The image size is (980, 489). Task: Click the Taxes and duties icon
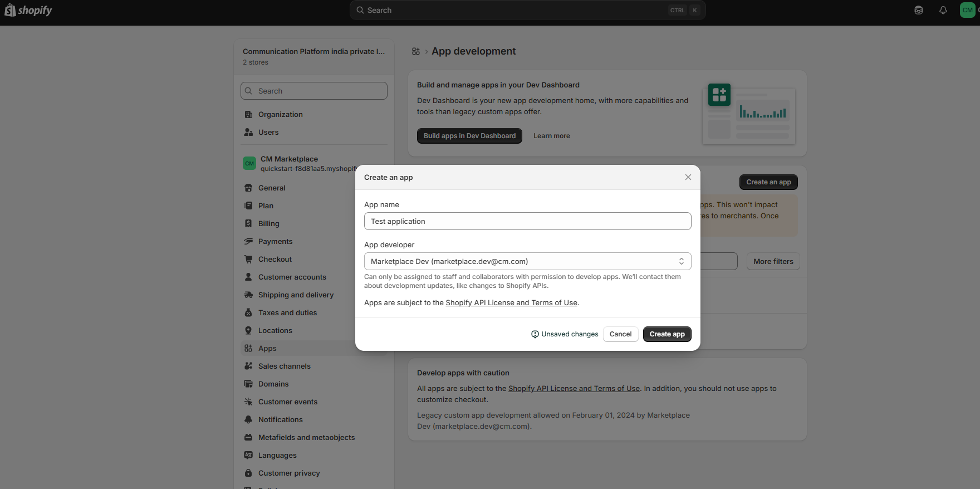click(x=248, y=312)
